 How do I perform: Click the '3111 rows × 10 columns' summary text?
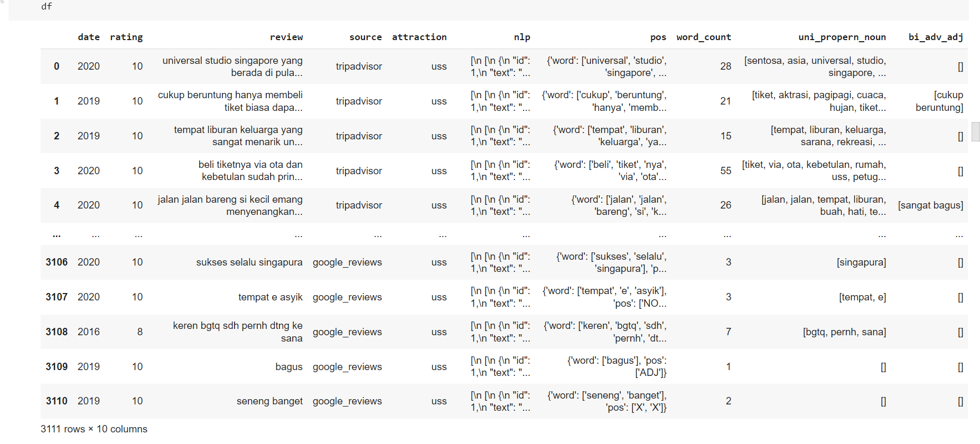click(x=94, y=429)
